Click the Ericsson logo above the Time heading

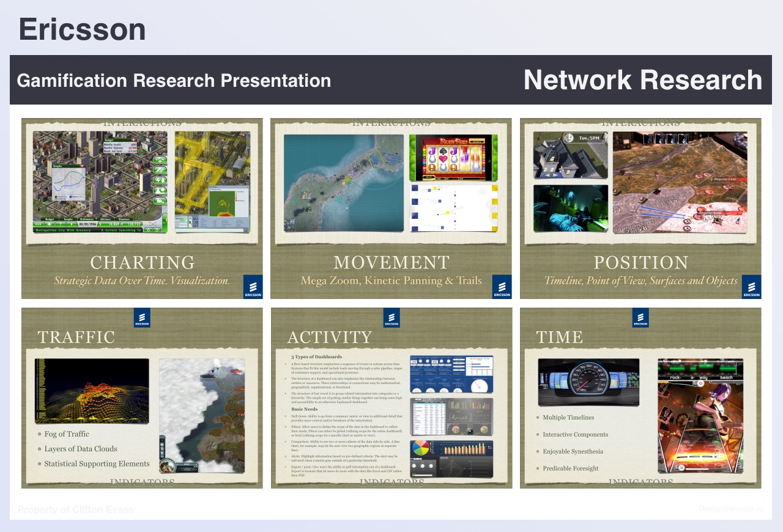point(640,317)
